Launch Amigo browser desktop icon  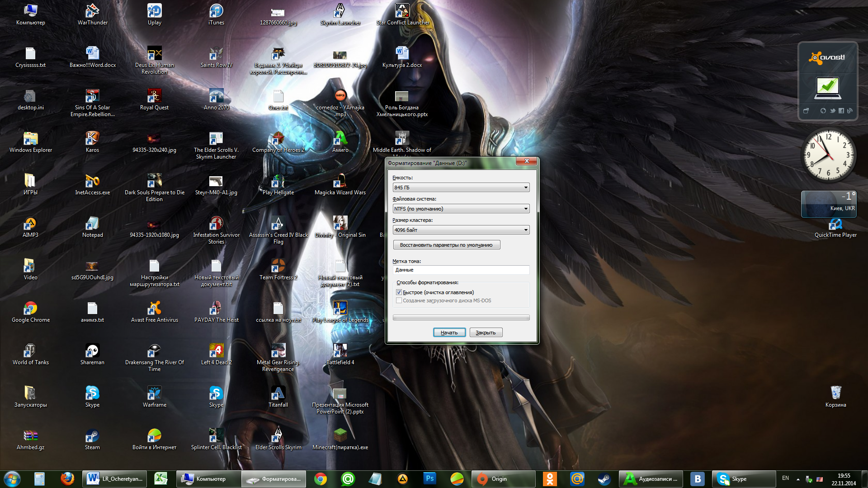(340, 142)
